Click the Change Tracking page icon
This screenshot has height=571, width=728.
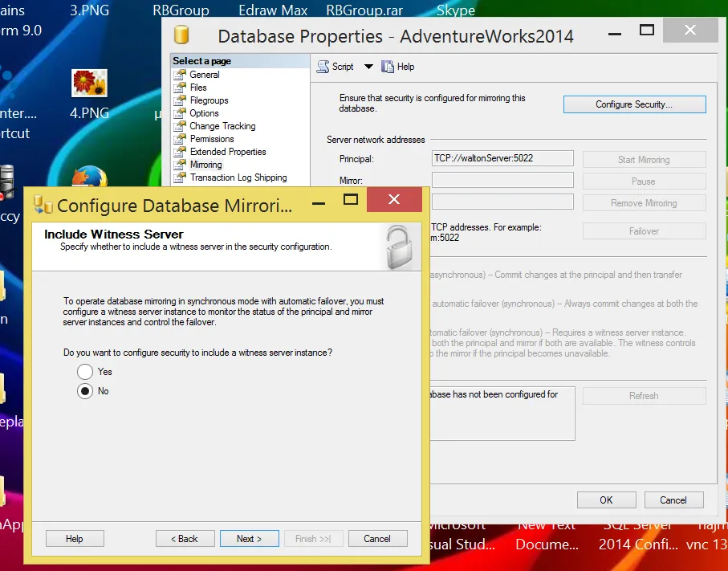(x=180, y=126)
